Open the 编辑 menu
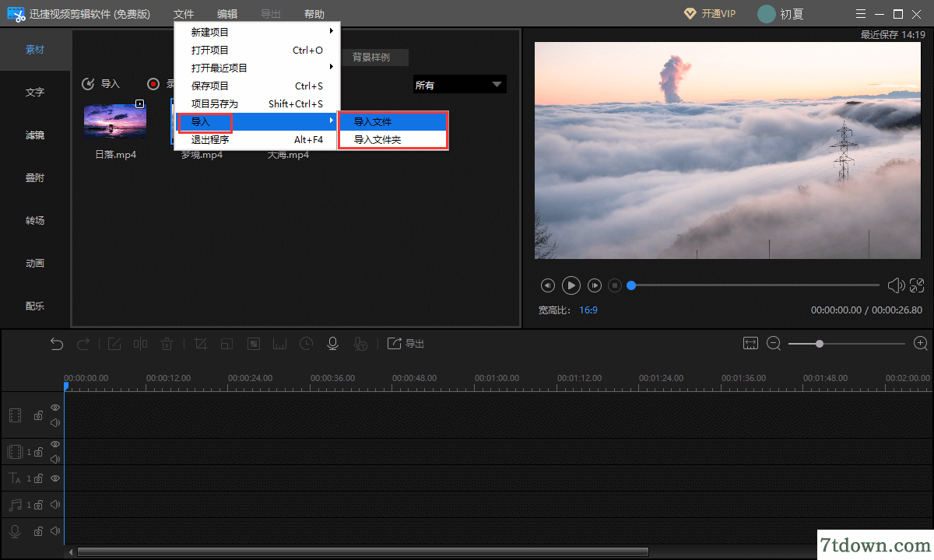 pos(227,14)
